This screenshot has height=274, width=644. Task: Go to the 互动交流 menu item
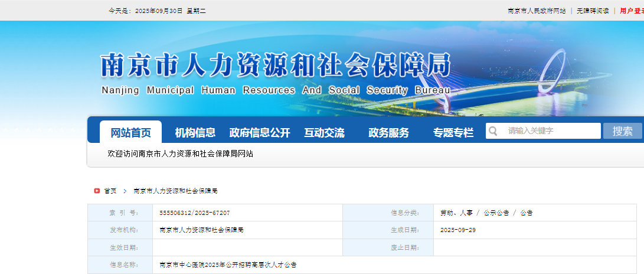324,132
